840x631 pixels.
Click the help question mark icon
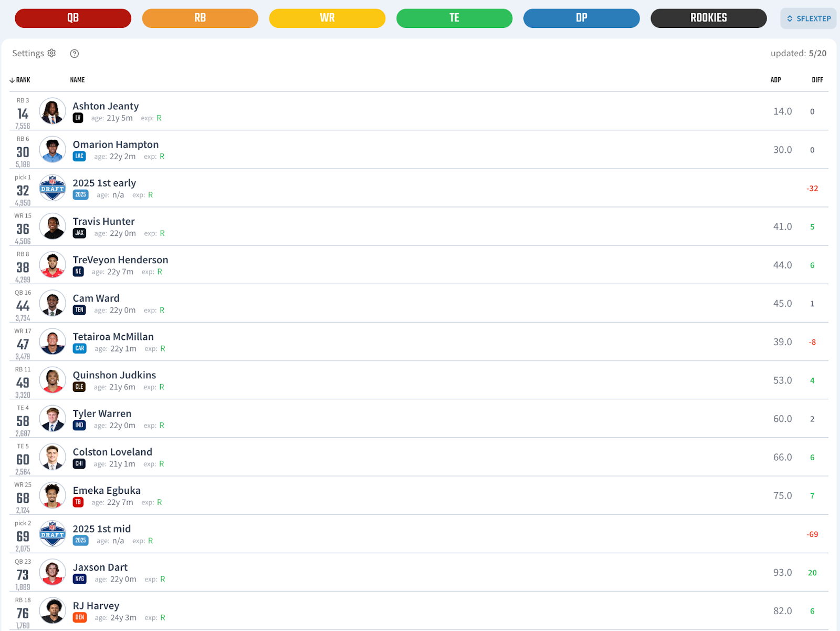point(75,54)
